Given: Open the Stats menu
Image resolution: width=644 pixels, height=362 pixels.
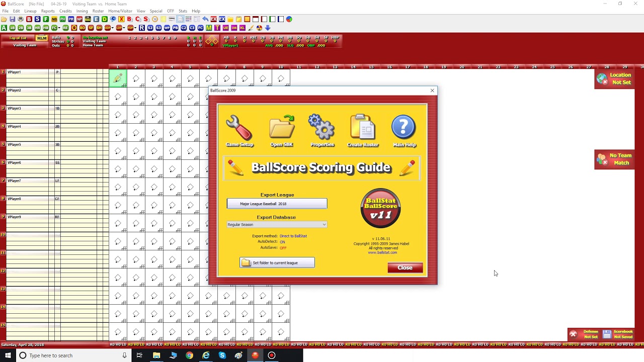Looking at the screenshot, I should (x=183, y=11).
